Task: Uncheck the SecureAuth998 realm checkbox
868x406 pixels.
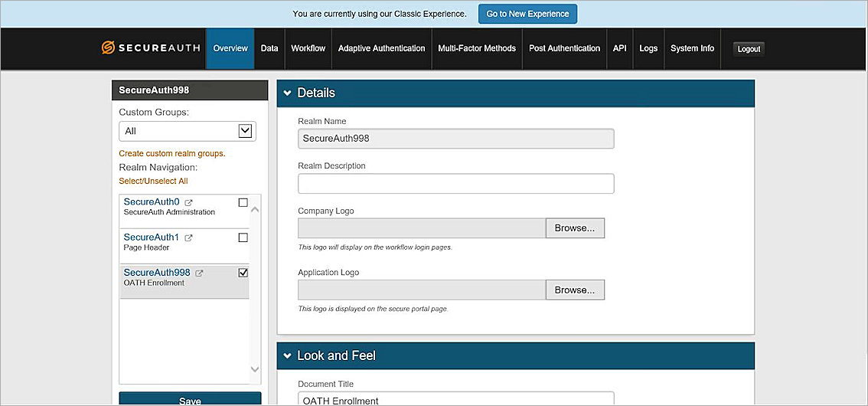Action: (243, 273)
